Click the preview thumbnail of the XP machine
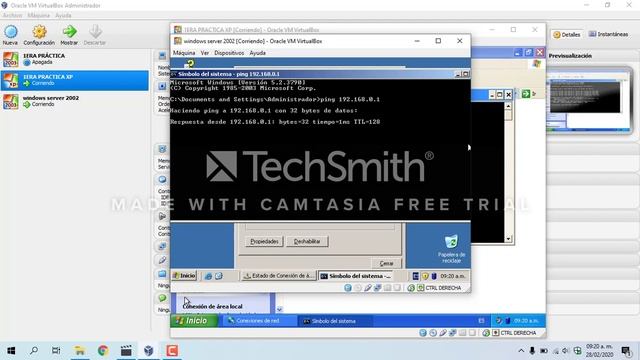Viewport: 640px width, 360px height. pyautogui.click(x=589, y=100)
